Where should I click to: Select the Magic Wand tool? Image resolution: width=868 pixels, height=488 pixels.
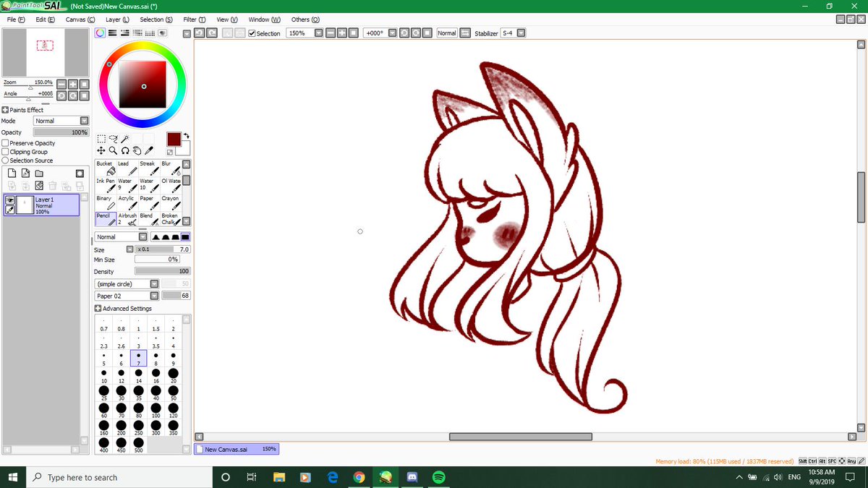pos(124,138)
